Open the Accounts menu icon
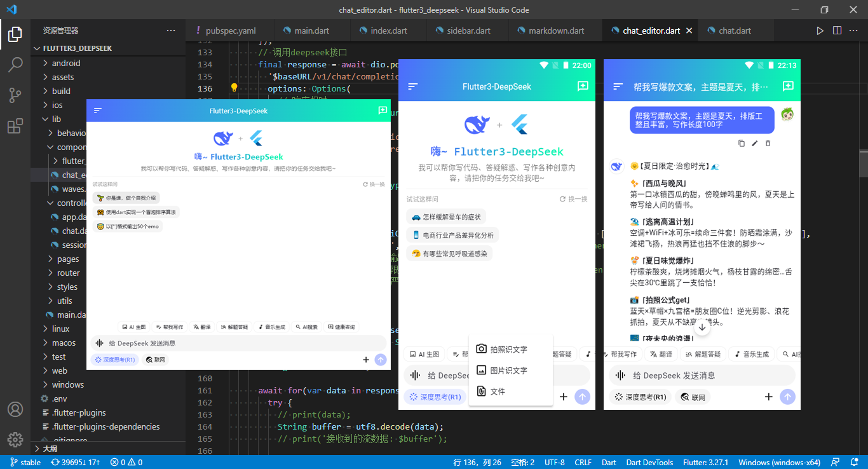Image resolution: width=868 pixels, height=469 pixels. tap(15, 409)
